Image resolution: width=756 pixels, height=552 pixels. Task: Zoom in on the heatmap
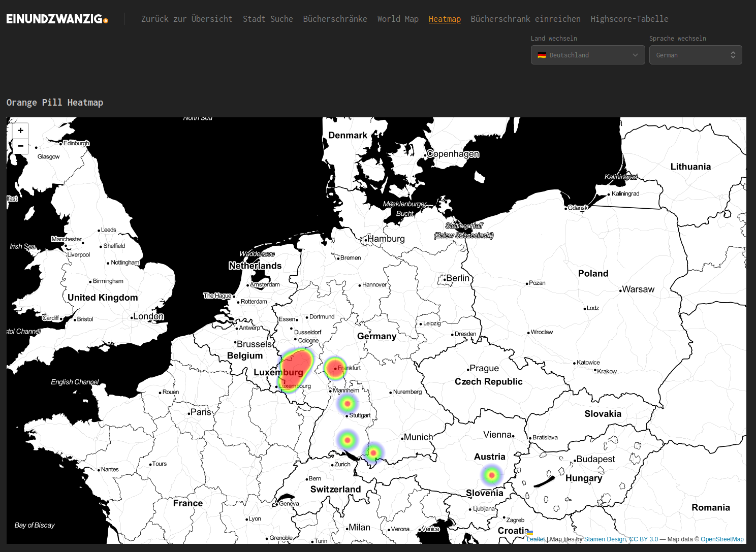click(x=20, y=131)
